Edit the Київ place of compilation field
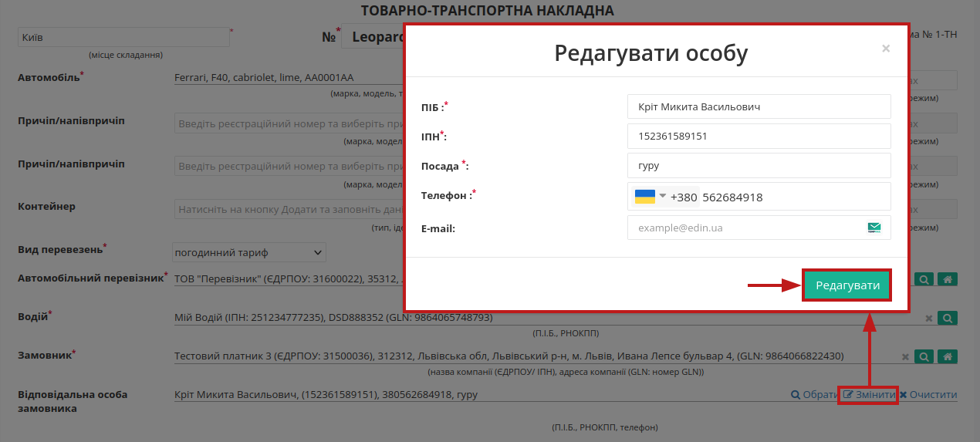Image resolution: width=980 pixels, height=442 pixels. 123,37
